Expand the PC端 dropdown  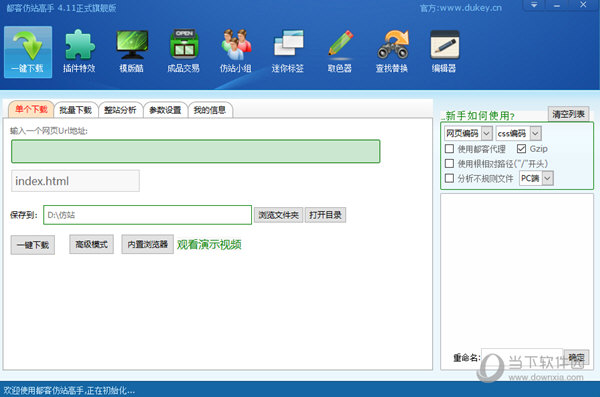pos(548,178)
